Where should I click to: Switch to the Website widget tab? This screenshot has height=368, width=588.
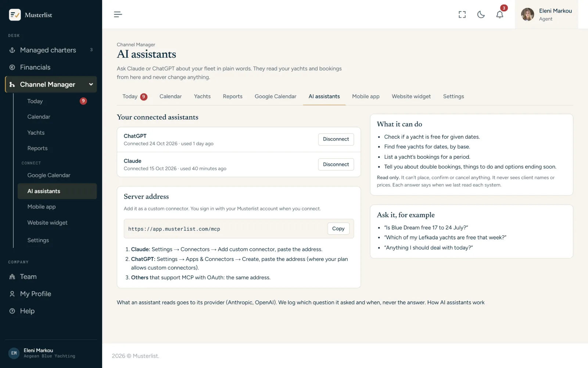point(411,96)
